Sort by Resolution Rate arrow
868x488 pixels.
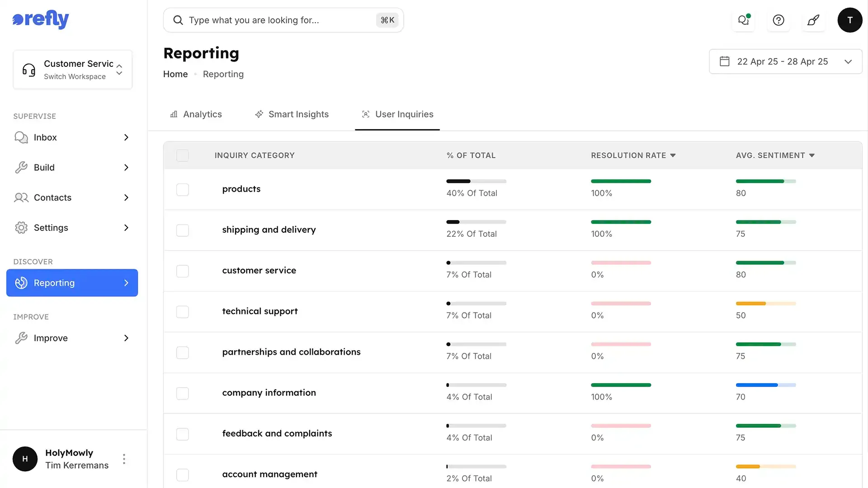coord(673,155)
